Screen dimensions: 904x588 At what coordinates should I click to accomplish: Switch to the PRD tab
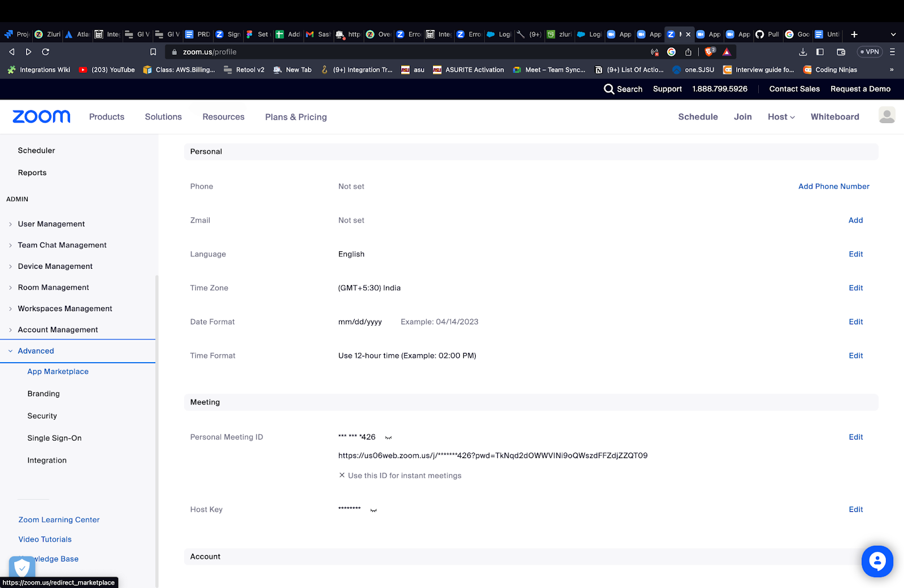[197, 34]
